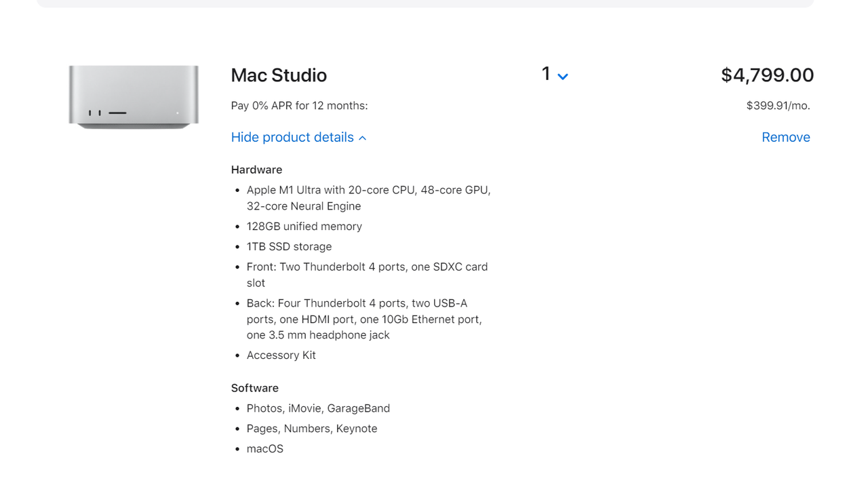This screenshot has width=868, height=485.
Task: Click the Software section heading
Action: [255, 388]
